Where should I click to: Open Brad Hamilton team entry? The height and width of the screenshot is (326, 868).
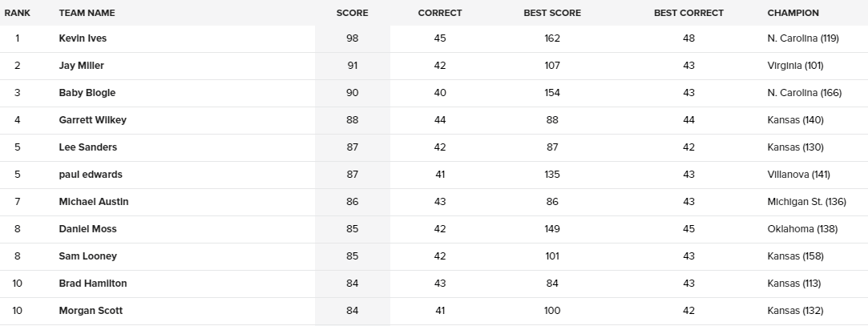point(93,283)
